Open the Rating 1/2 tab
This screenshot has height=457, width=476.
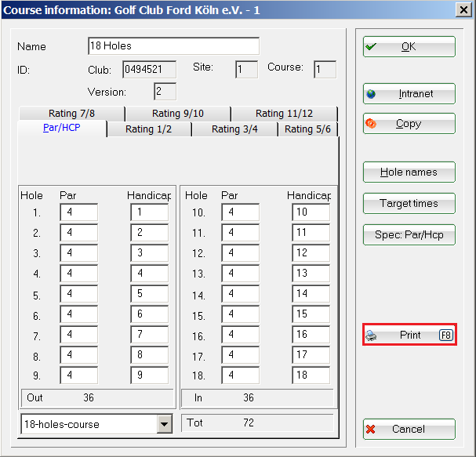tap(149, 129)
